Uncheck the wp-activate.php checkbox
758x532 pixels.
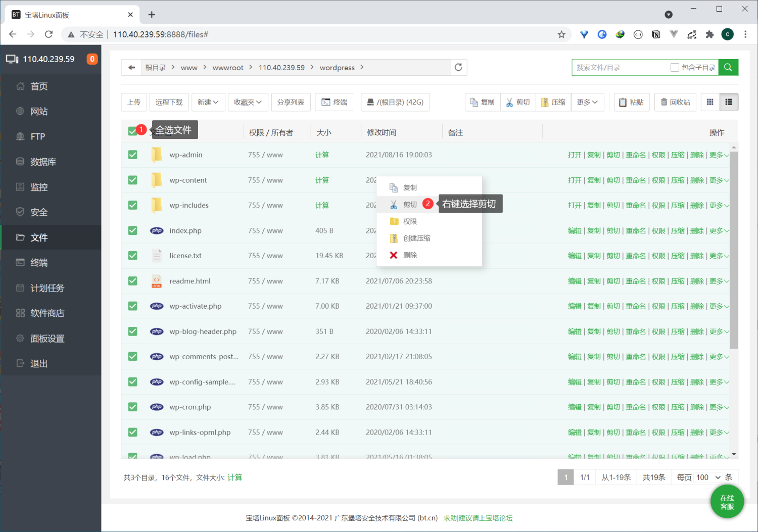click(x=132, y=306)
